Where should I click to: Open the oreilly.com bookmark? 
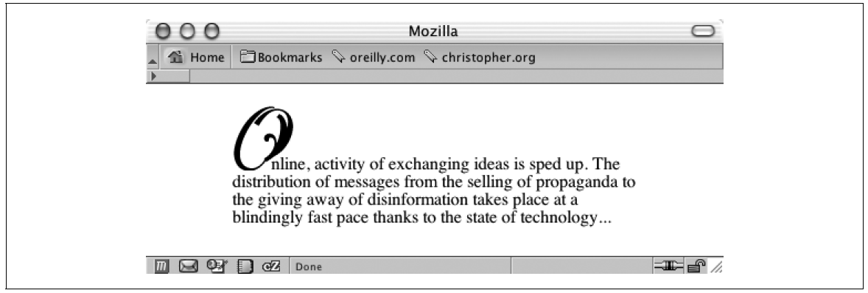[373, 58]
